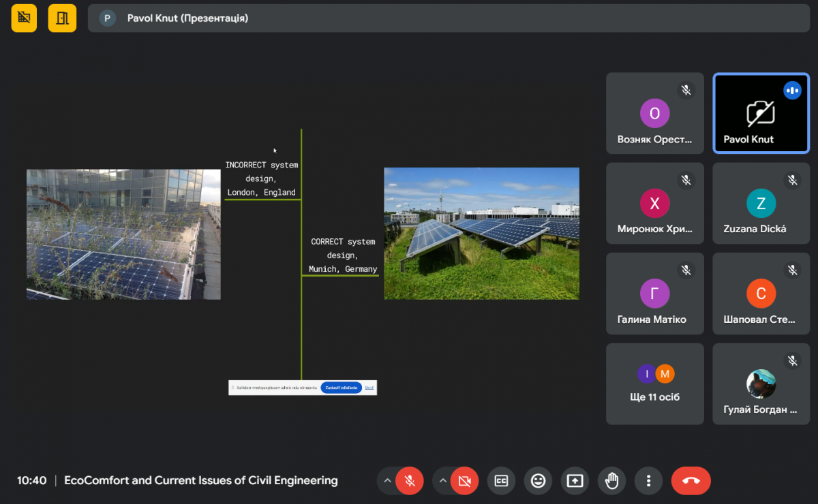Turn on closed captions
Image resolution: width=818 pixels, height=504 pixels.
point(501,481)
